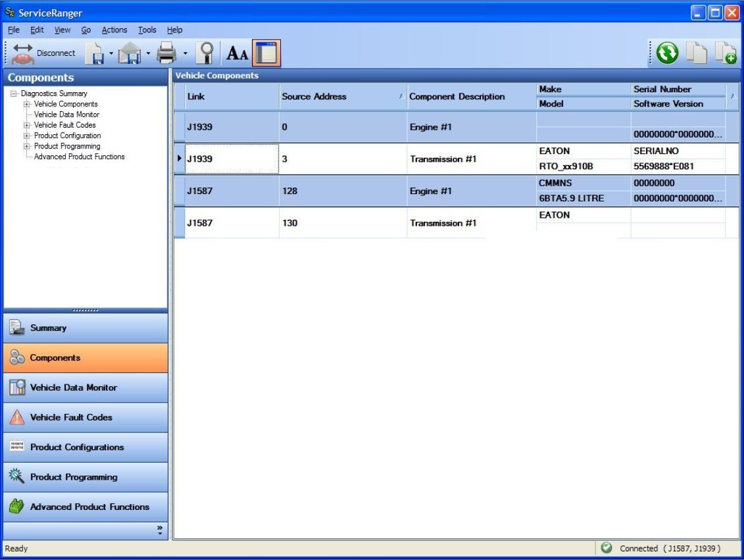
Task: Click the AA font size icon
Action: pyautogui.click(x=237, y=53)
